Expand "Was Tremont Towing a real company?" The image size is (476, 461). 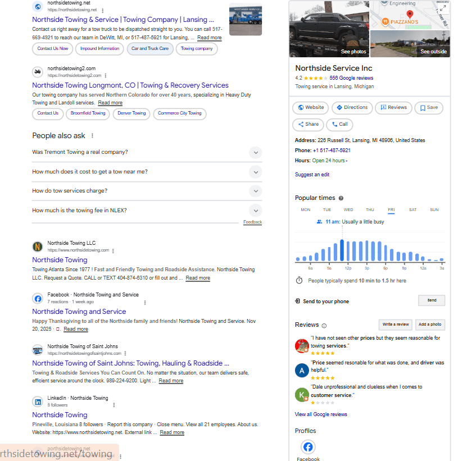coord(255,152)
